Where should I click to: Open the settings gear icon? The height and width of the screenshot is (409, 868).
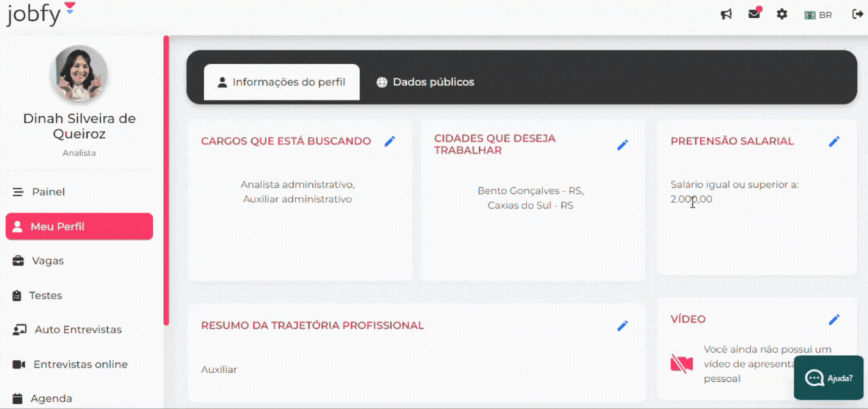pos(781,13)
